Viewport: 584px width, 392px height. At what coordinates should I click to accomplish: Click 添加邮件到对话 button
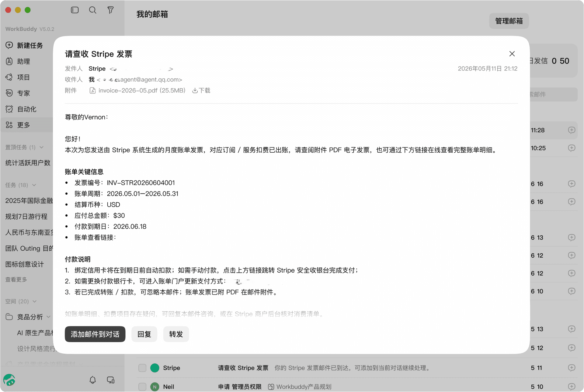pos(95,334)
